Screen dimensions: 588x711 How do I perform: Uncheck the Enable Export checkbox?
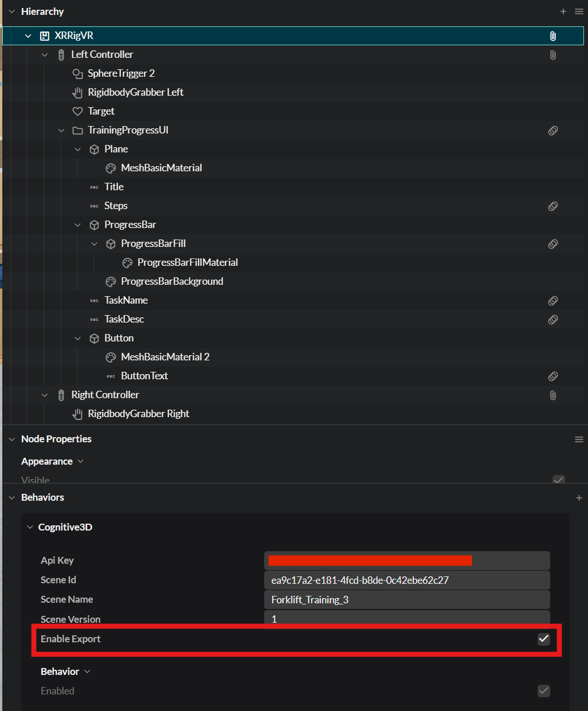[x=543, y=639]
